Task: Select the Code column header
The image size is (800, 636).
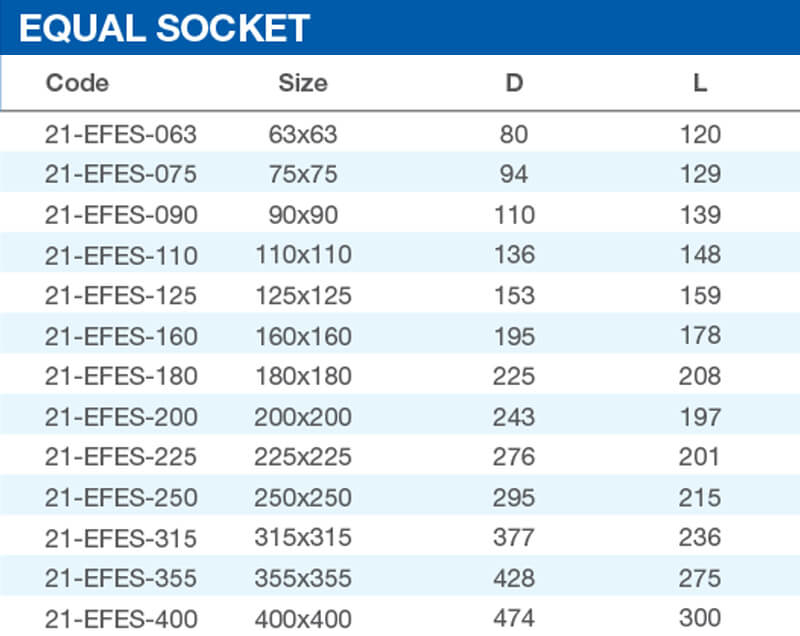Action: click(77, 83)
